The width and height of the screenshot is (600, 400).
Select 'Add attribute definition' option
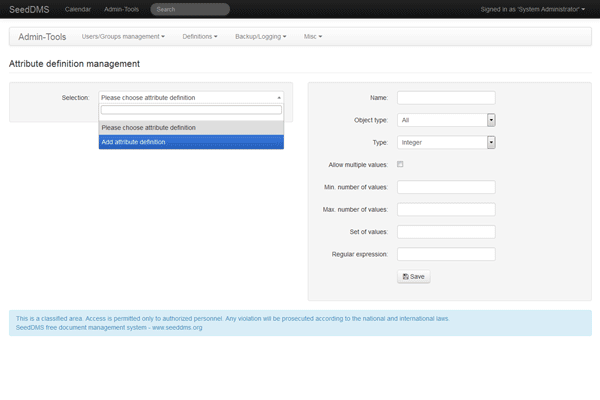coord(190,142)
